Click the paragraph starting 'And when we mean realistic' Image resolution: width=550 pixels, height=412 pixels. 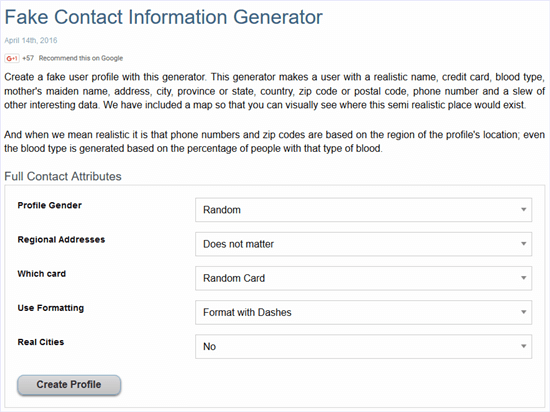275,142
